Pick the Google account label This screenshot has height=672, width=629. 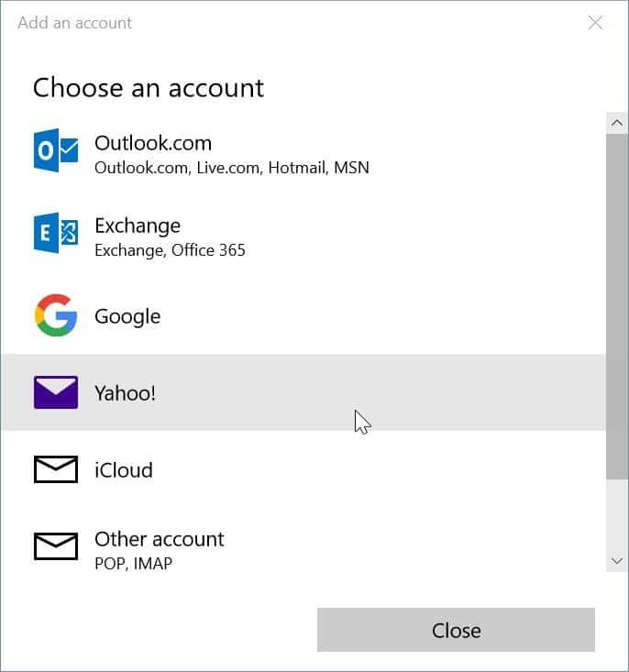[127, 316]
